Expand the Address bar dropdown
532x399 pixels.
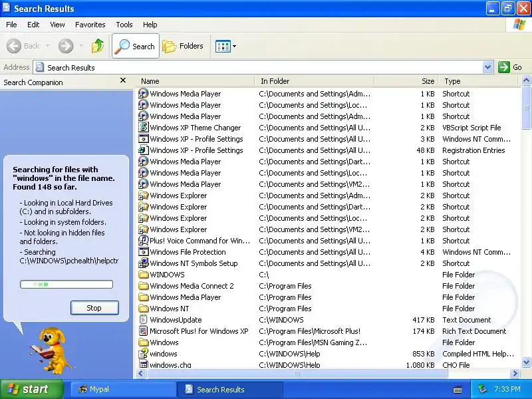click(487, 67)
